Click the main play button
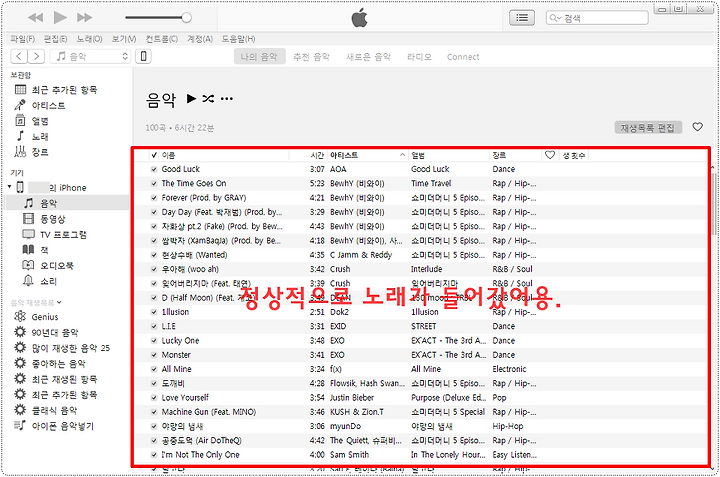The height and width of the screenshot is (477, 720). 60,17
